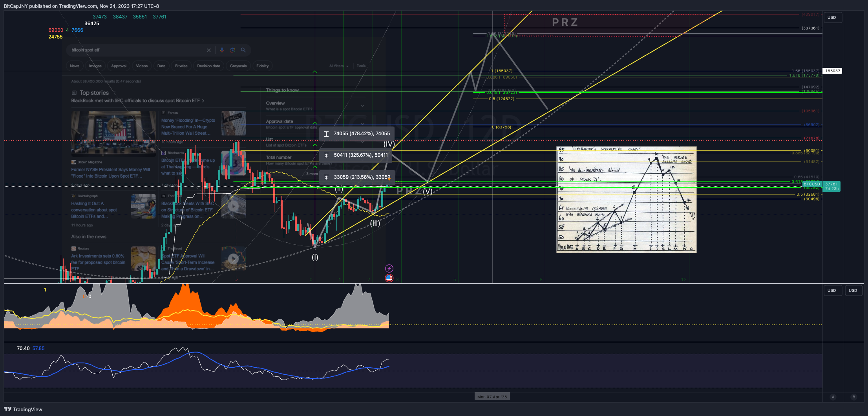Image resolution: width=868 pixels, height=416 pixels.
Task: Clear the Google search box with X
Action: [x=209, y=50]
